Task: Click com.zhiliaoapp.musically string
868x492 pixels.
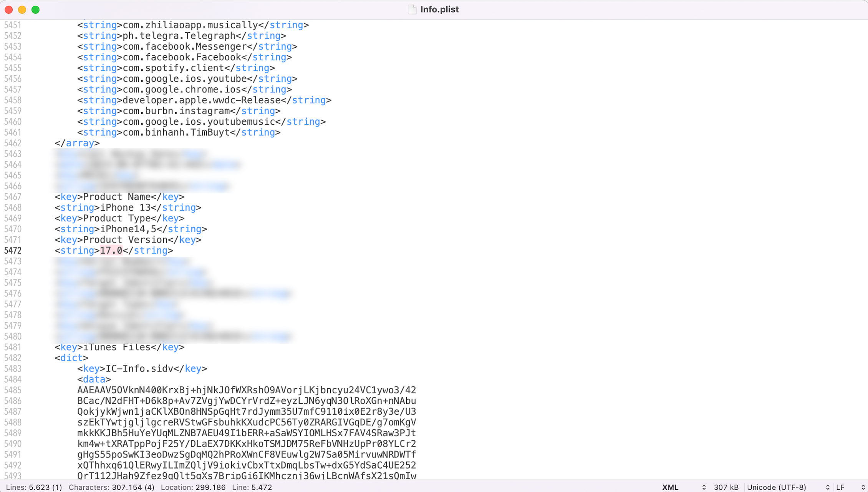Action: 190,25
